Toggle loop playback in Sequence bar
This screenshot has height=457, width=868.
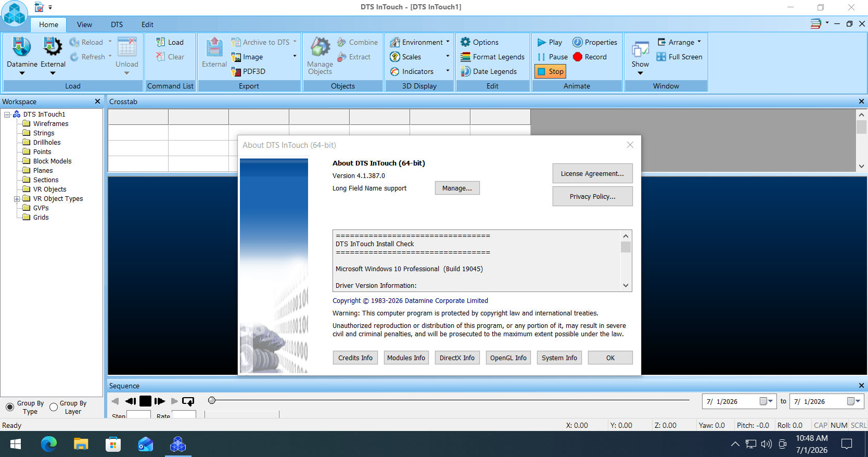(188, 401)
